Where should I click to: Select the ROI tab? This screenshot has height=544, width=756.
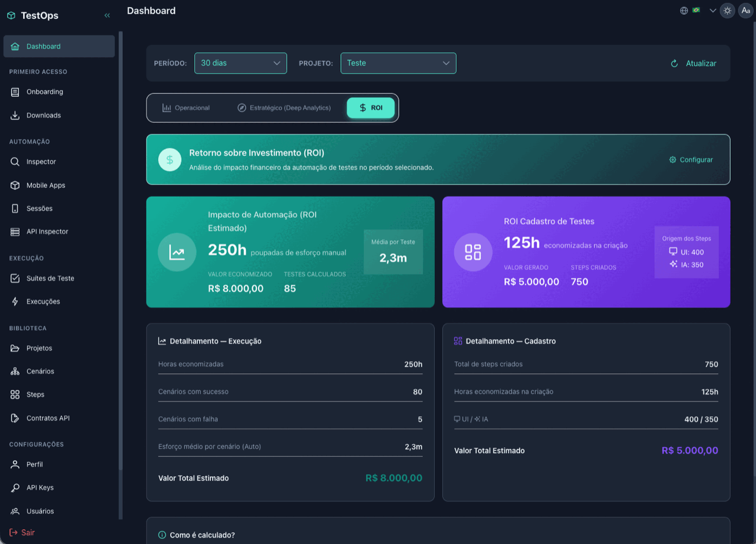370,108
